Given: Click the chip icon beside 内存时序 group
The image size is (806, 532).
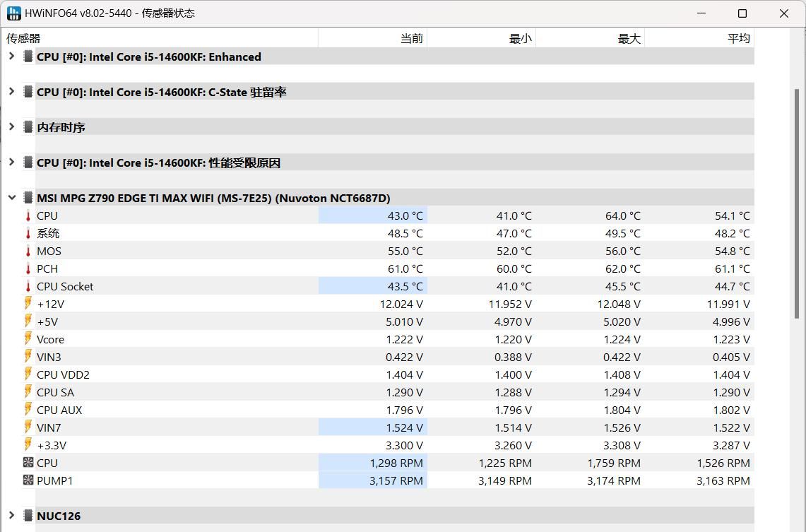Looking at the screenshot, I should tap(28, 127).
